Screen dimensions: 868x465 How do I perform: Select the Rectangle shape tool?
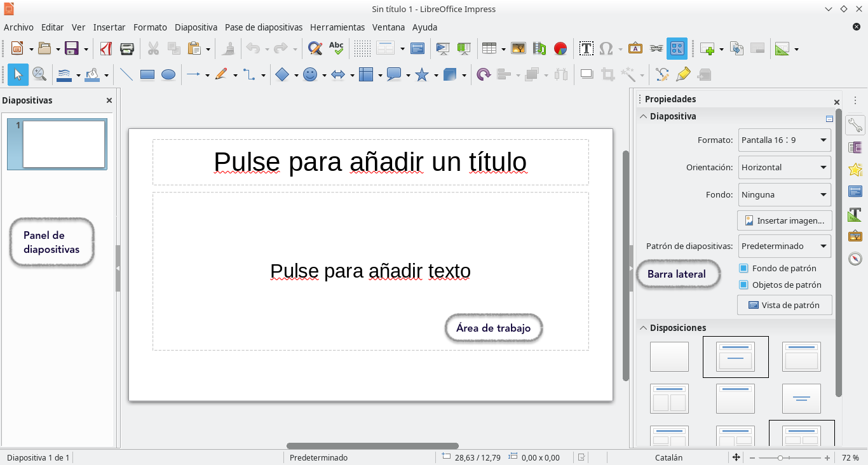coord(147,74)
